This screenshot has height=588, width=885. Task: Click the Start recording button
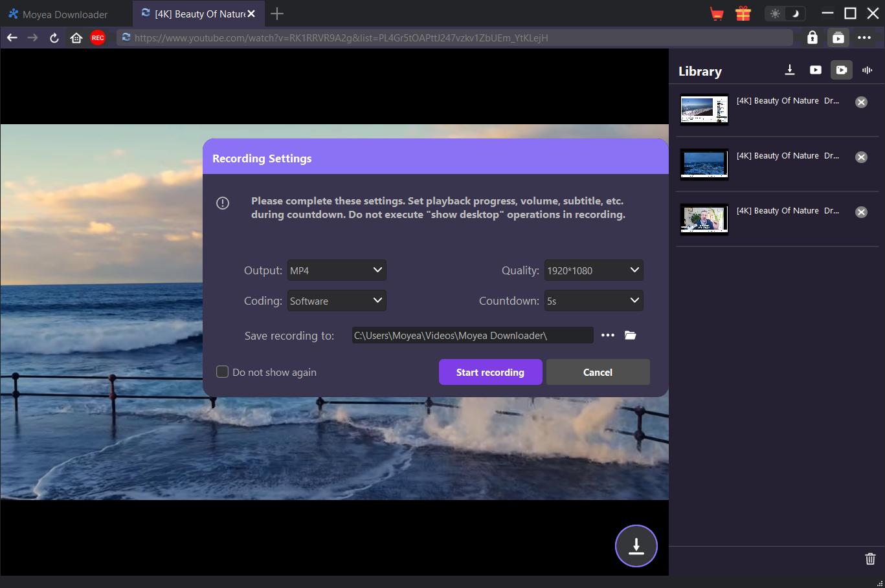(x=490, y=372)
